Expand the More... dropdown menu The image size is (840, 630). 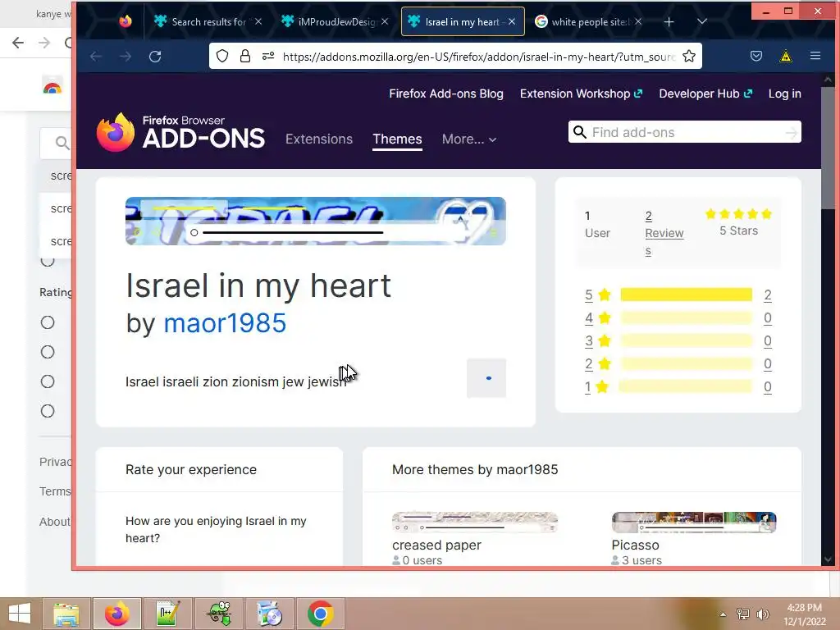click(469, 139)
